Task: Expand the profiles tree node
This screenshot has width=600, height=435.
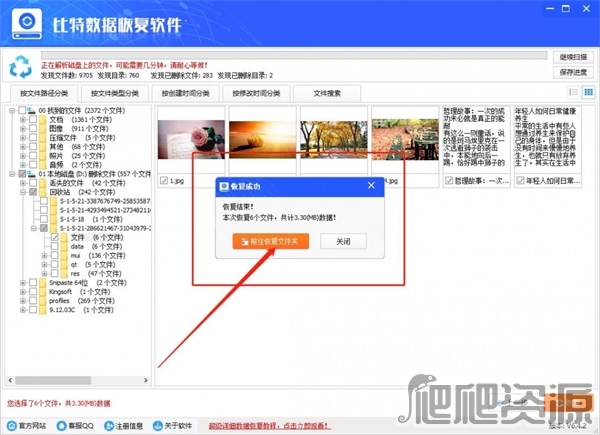Action: pos(23,301)
